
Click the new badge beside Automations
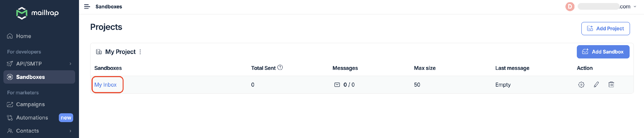pyautogui.click(x=66, y=117)
